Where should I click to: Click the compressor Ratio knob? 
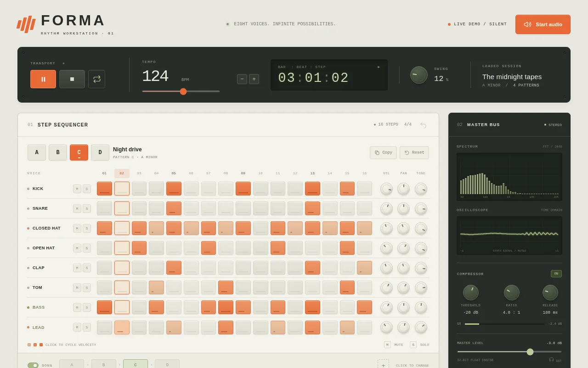tap(512, 293)
